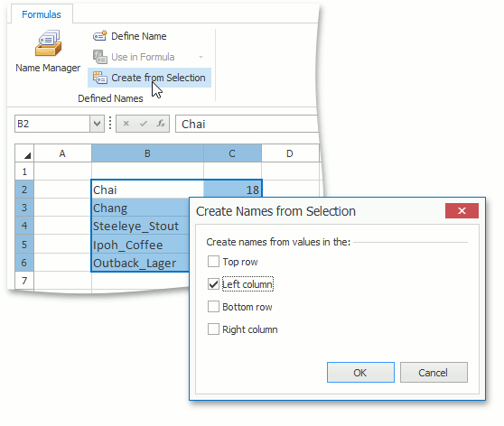This screenshot has height=426, width=504.
Task: Click the insert function fx icon
Action: 161,124
